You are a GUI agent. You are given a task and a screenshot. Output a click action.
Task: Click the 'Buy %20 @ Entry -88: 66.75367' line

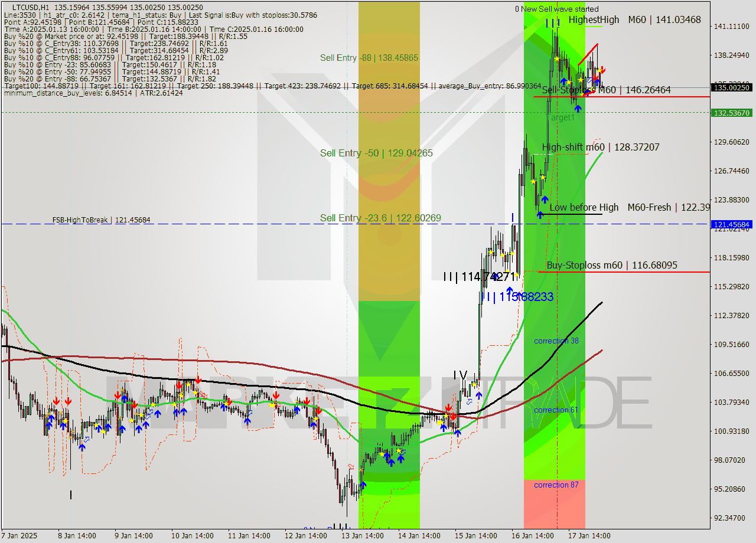coord(112,78)
